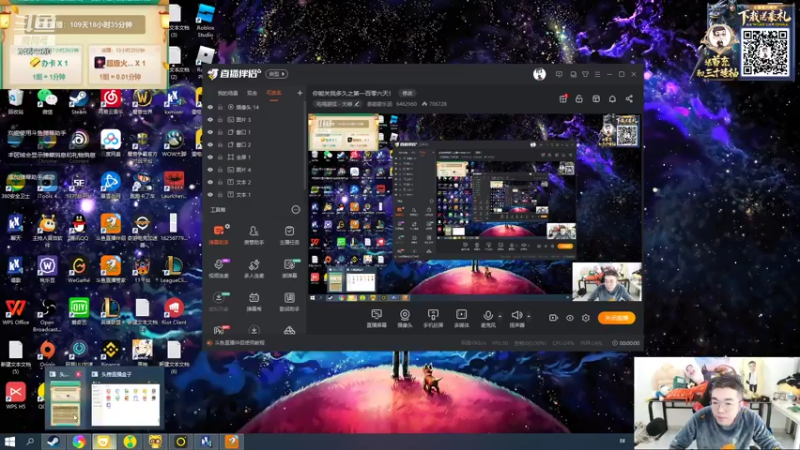The width and height of the screenshot is (800, 450).
Task: Hide the 文本 2 layer
Action: tap(210, 182)
